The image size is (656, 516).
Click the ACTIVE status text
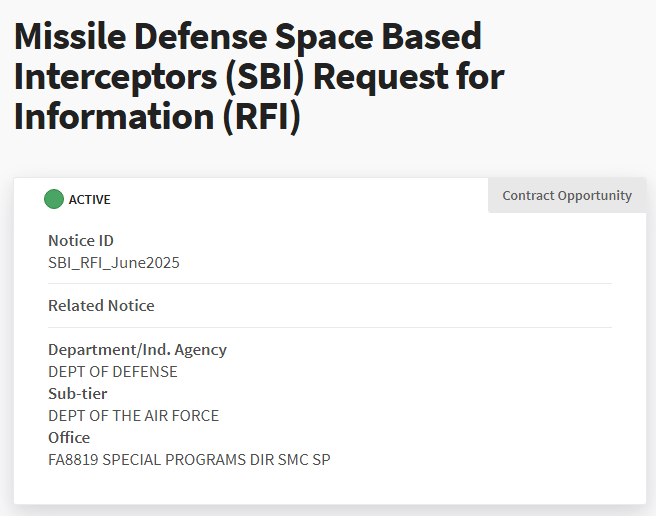pyautogui.click(x=90, y=200)
